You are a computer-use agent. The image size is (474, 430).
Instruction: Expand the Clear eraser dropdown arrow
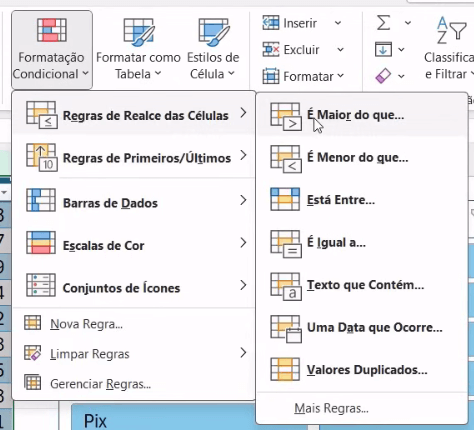tap(401, 76)
